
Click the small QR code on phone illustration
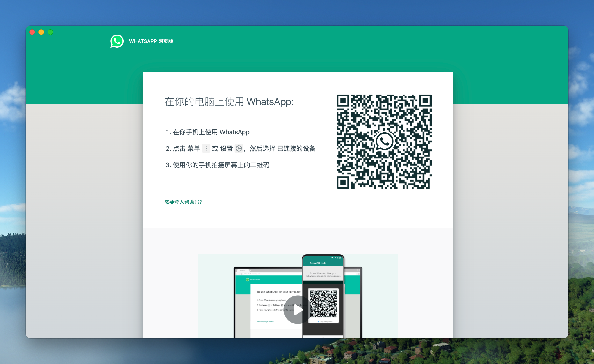(x=323, y=304)
